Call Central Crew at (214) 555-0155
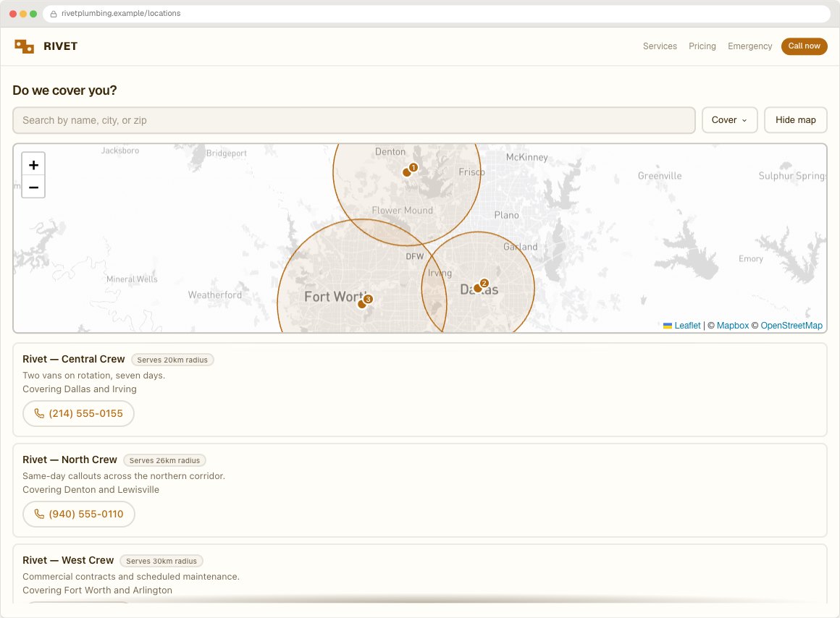The height and width of the screenshot is (618, 840). coord(78,413)
